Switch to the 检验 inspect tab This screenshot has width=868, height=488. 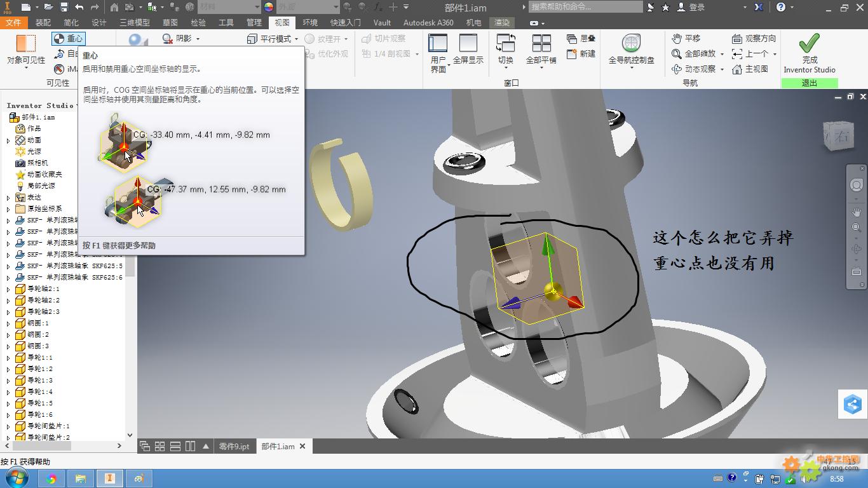click(198, 22)
